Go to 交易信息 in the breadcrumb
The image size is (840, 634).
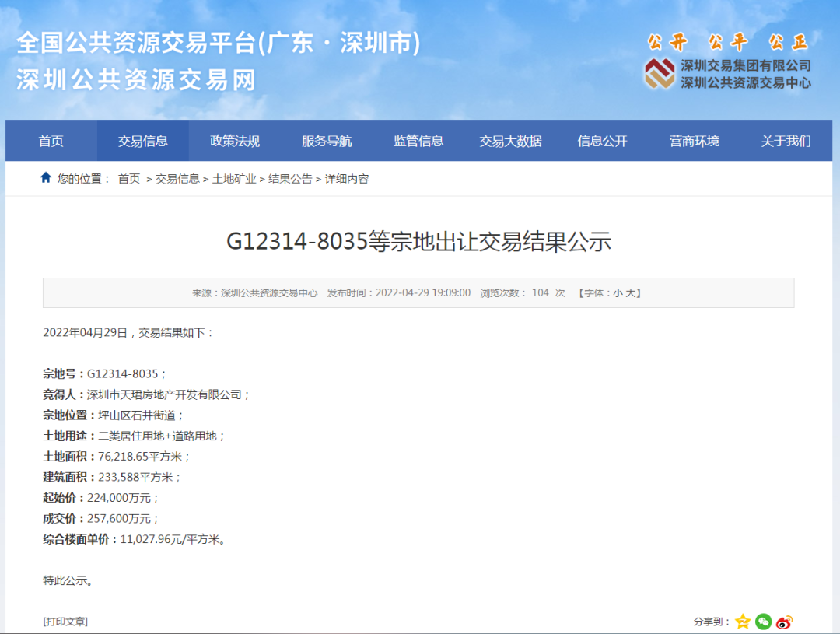[177, 179]
